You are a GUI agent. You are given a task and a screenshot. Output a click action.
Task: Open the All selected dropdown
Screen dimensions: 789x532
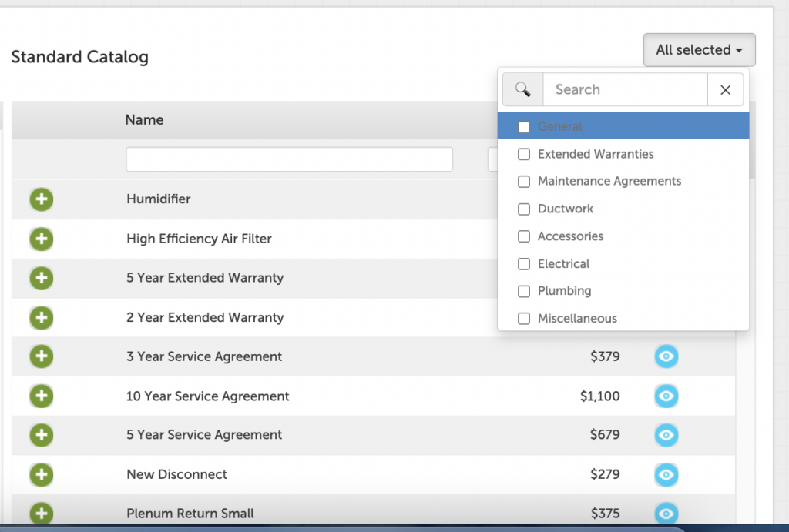[x=699, y=50]
